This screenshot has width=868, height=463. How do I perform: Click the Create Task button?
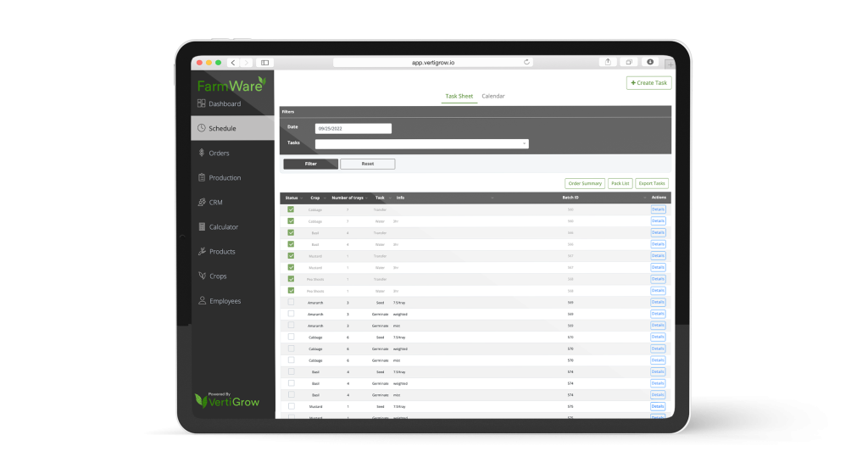coord(649,83)
